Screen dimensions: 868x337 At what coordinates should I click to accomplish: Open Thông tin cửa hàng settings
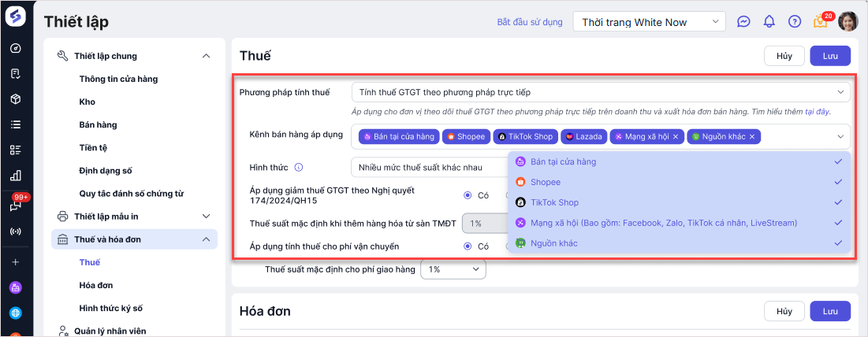point(118,79)
